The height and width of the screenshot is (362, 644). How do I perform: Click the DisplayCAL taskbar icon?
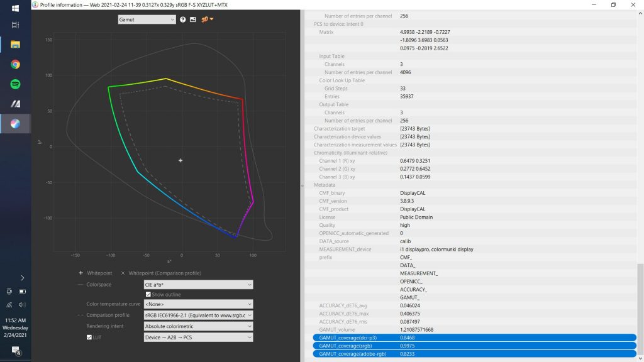(x=15, y=124)
